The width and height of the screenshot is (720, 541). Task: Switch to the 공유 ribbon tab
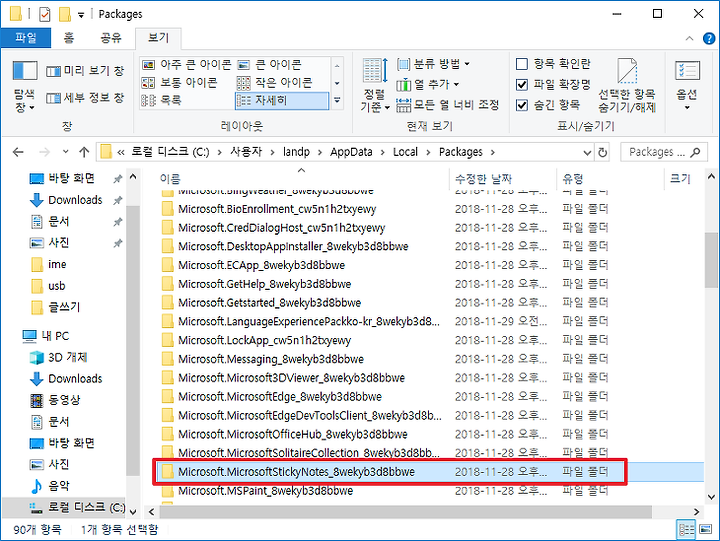coord(111,38)
